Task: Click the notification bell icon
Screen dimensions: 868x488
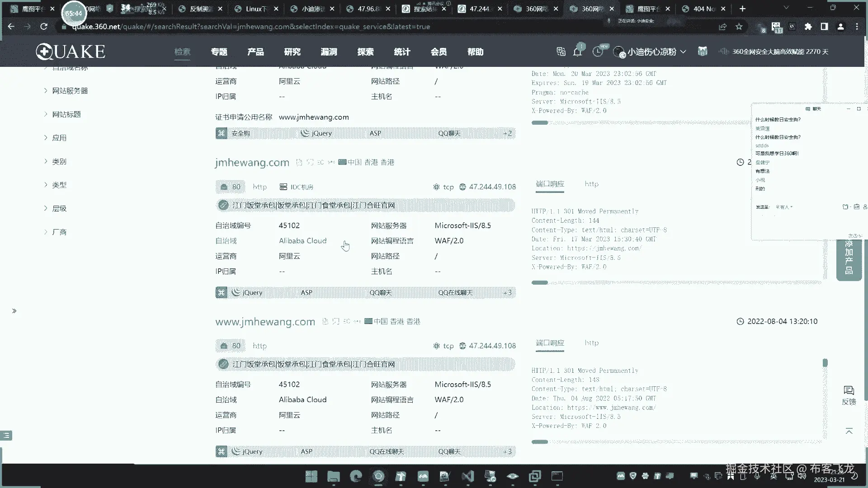Action: (577, 52)
